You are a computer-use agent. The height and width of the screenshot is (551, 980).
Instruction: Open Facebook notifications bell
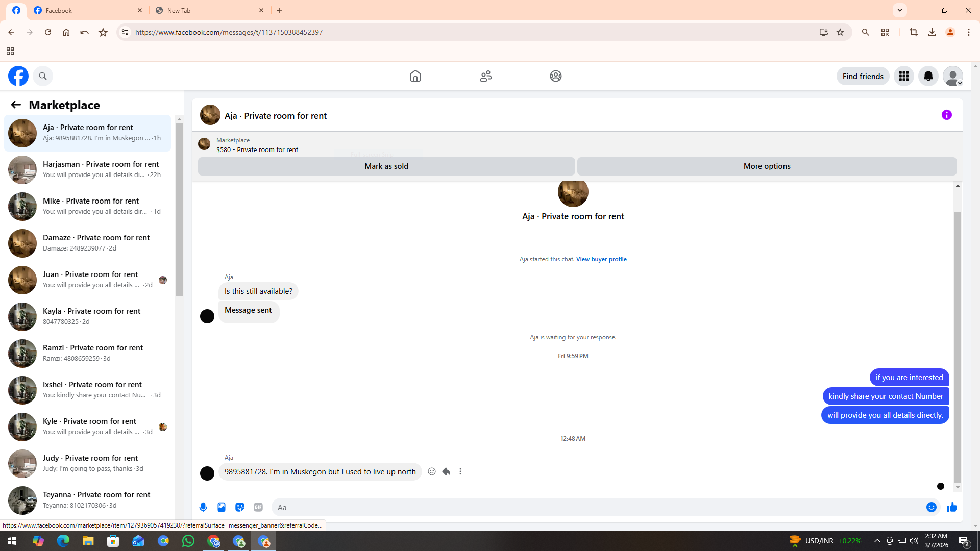tap(928, 77)
